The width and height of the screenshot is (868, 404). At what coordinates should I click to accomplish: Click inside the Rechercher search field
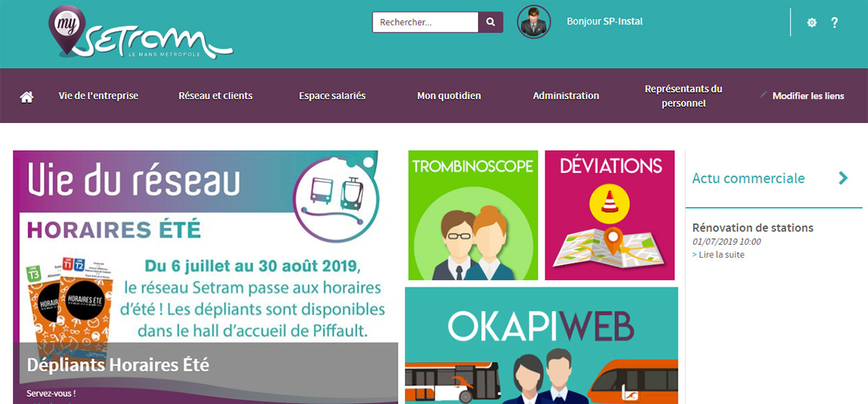click(x=425, y=22)
